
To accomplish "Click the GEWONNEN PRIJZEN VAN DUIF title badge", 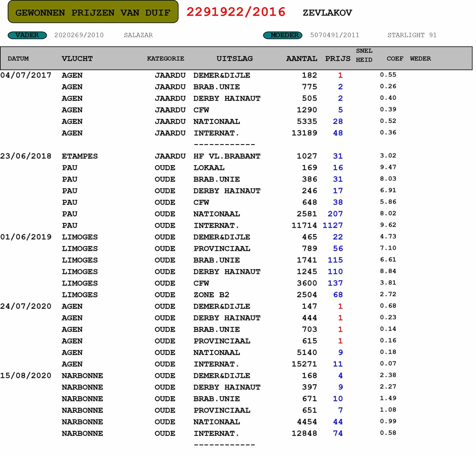I will (x=93, y=12).
